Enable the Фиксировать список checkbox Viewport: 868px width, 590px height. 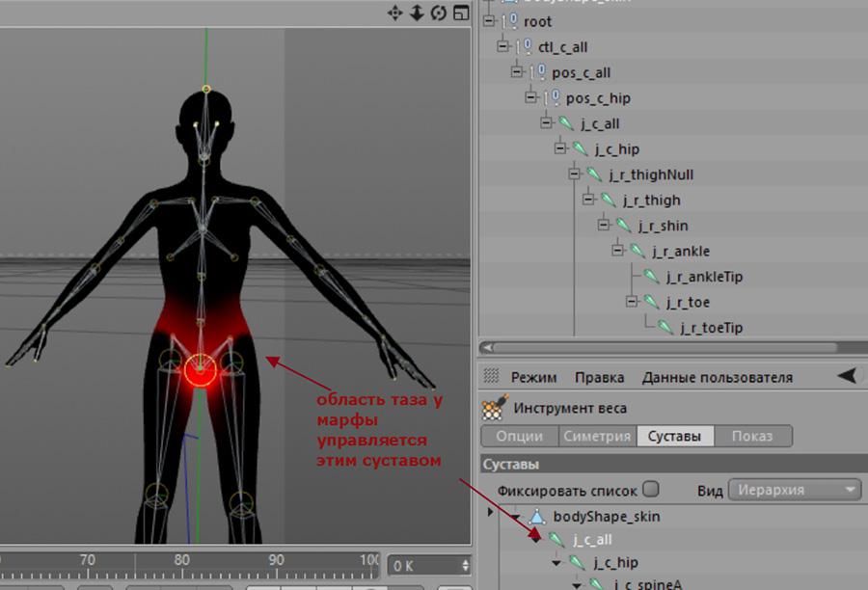tap(651, 489)
